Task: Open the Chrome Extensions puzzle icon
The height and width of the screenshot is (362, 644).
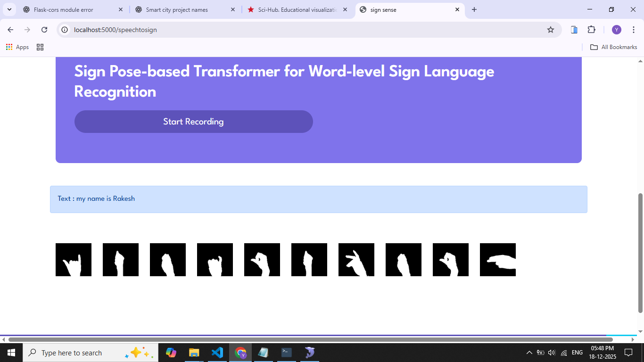Action: click(591, 30)
